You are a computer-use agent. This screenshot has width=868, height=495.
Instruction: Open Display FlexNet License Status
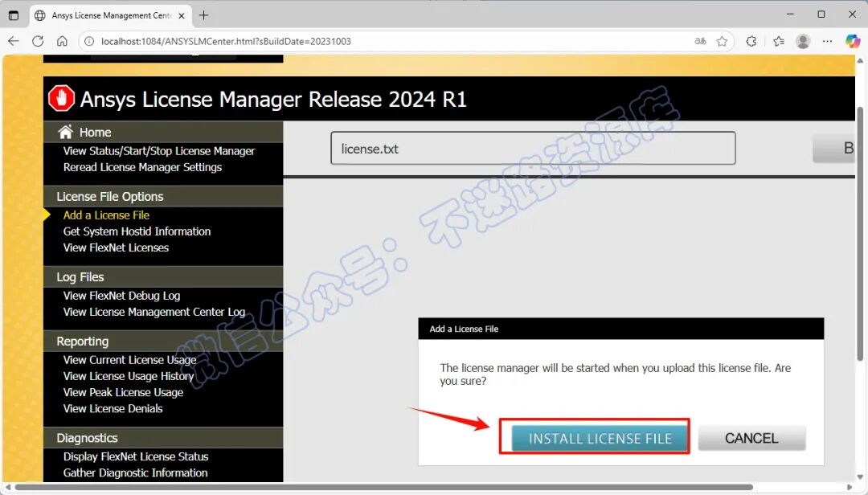(136, 456)
